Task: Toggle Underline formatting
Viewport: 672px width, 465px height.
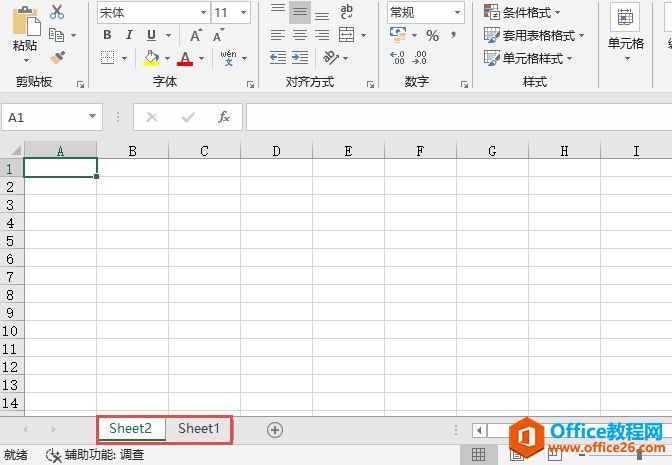Action: 151,35
